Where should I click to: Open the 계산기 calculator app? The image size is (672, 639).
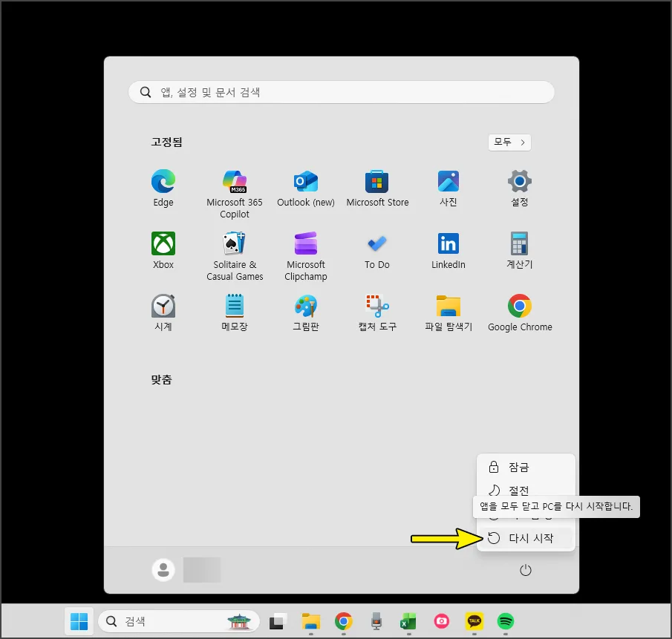click(520, 250)
